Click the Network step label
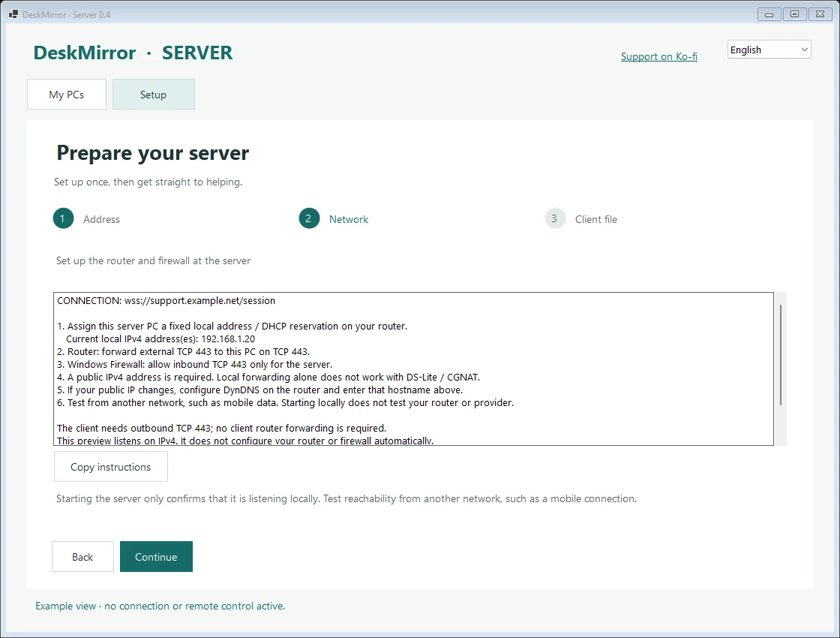840x638 pixels. click(349, 219)
